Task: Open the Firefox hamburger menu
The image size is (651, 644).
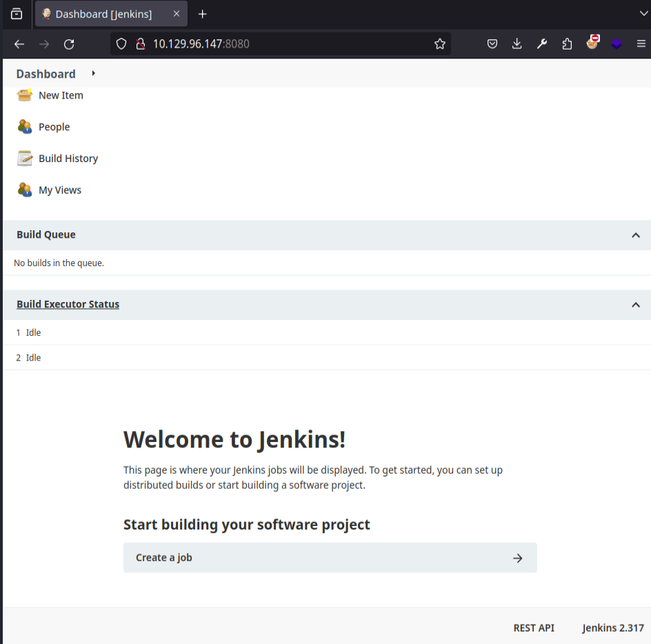Action: pyautogui.click(x=641, y=44)
